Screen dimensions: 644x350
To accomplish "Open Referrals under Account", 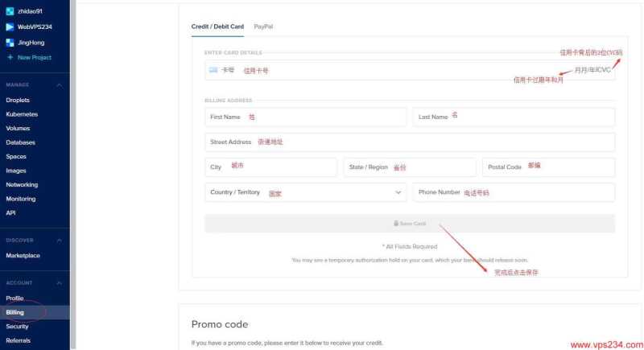I will click(18, 340).
